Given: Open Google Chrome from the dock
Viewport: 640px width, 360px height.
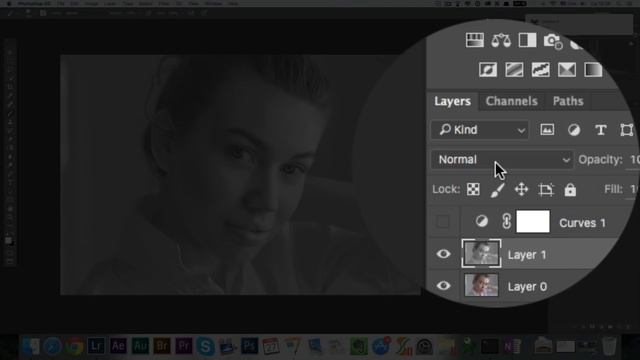Looking at the screenshot, I should click(74, 346).
